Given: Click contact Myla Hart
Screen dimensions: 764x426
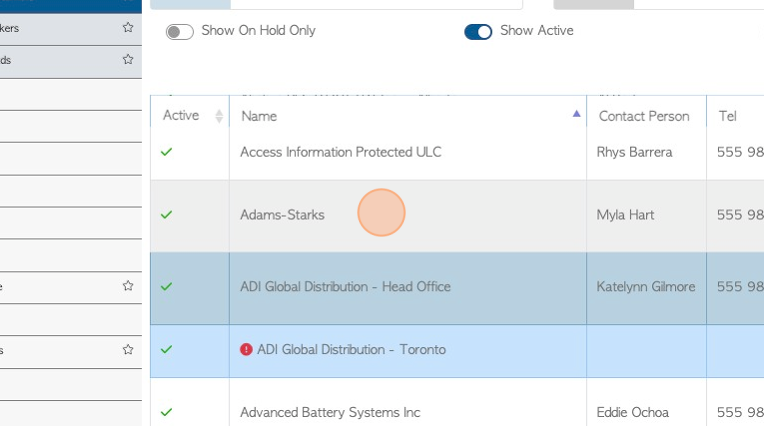Looking at the screenshot, I should [625, 215].
